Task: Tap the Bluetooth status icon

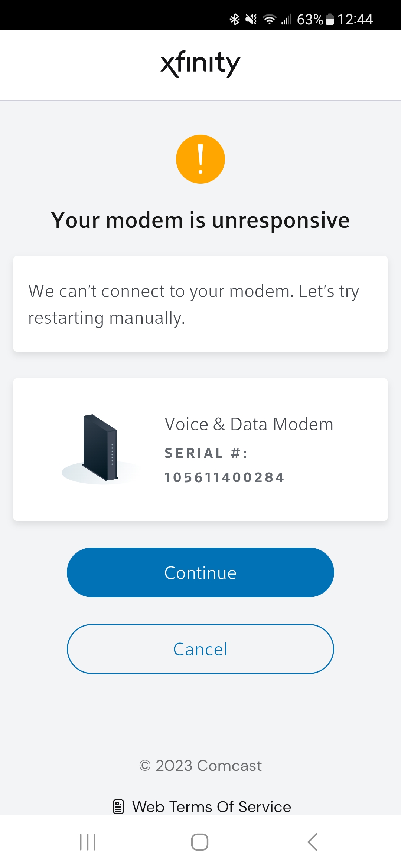Action: (x=235, y=19)
